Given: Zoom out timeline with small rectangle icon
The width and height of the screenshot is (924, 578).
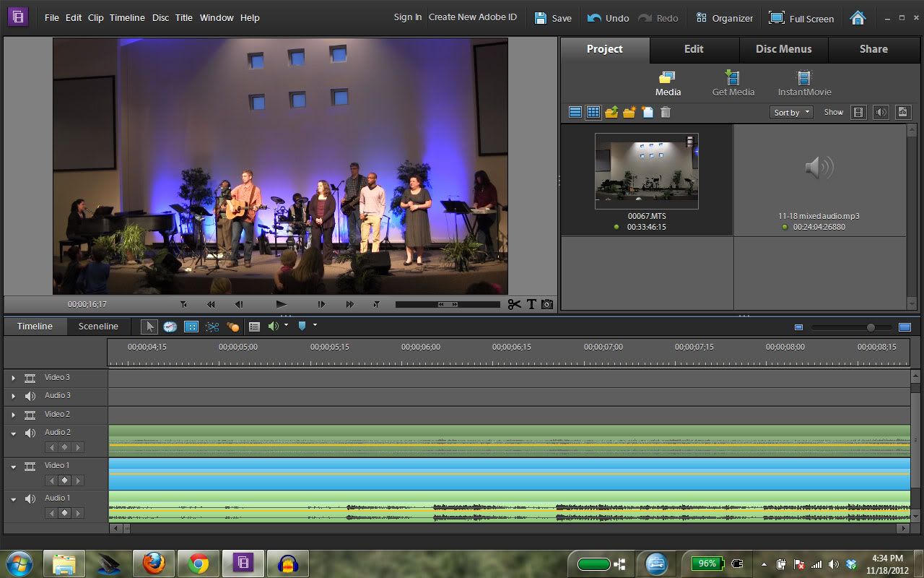Looking at the screenshot, I should pyautogui.click(x=798, y=327).
